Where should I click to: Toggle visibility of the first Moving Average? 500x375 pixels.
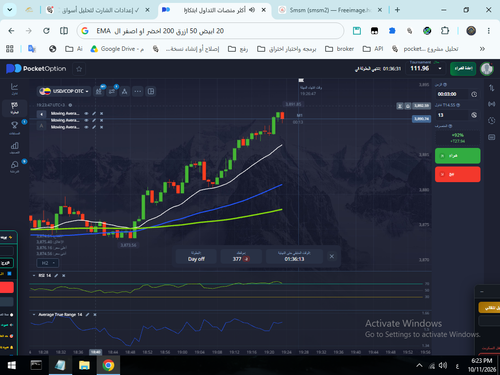[86, 113]
